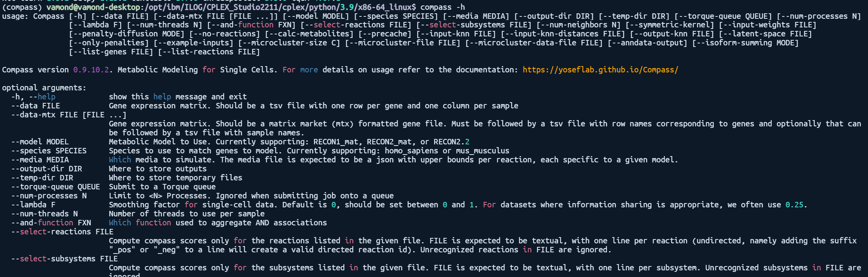Click the 'optional arguments:' heading
Image resolution: width=868 pixels, height=277 pixels.
click(44, 88)
